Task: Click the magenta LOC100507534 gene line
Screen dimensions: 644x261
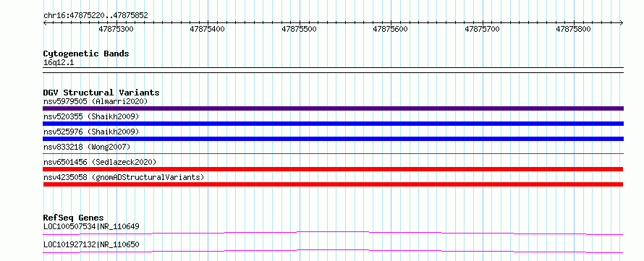Action: click(x=333, y=234)
